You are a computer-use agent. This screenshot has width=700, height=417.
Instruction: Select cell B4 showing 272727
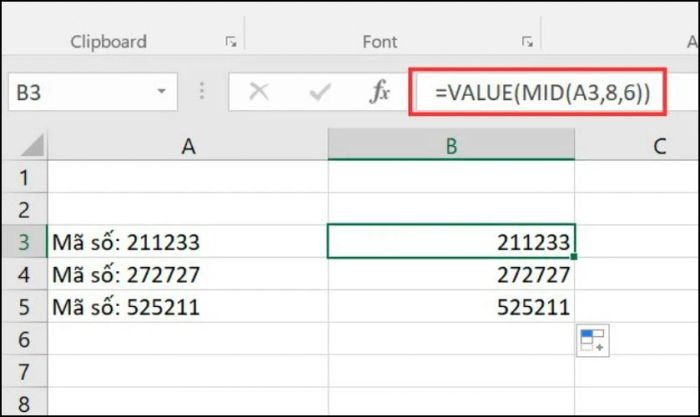click(451, 274)
